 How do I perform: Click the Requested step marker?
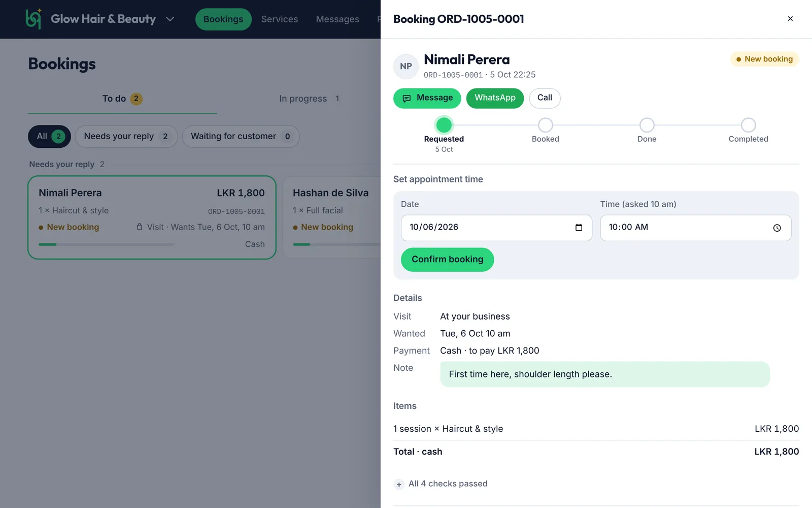tap(444, 125)
